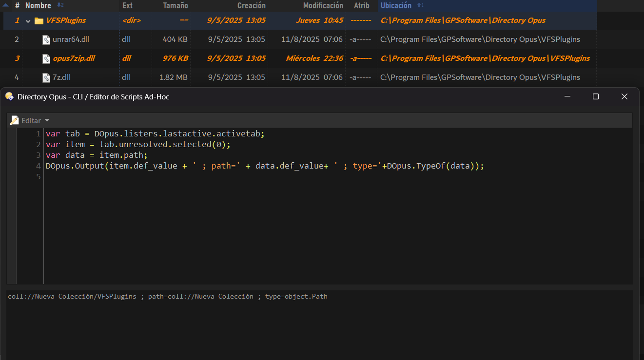Click the opus7zip.dll file icon

[x=46, y=58]
